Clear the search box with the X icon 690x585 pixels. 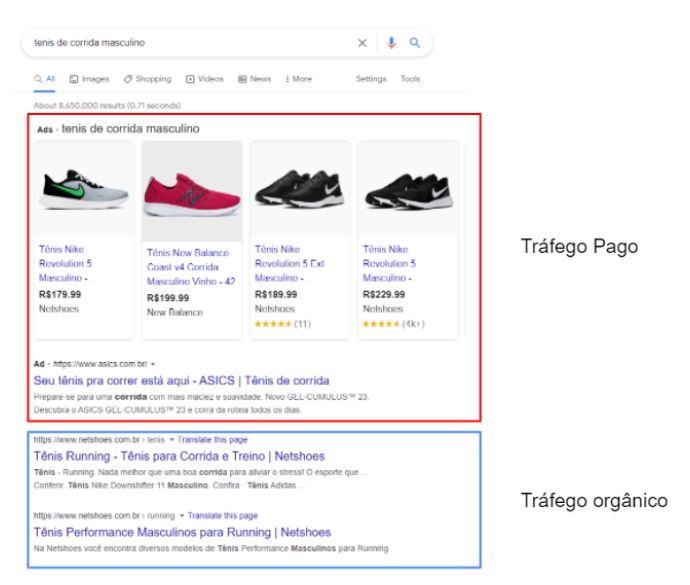pyautogui.click(x=362, y=43)
